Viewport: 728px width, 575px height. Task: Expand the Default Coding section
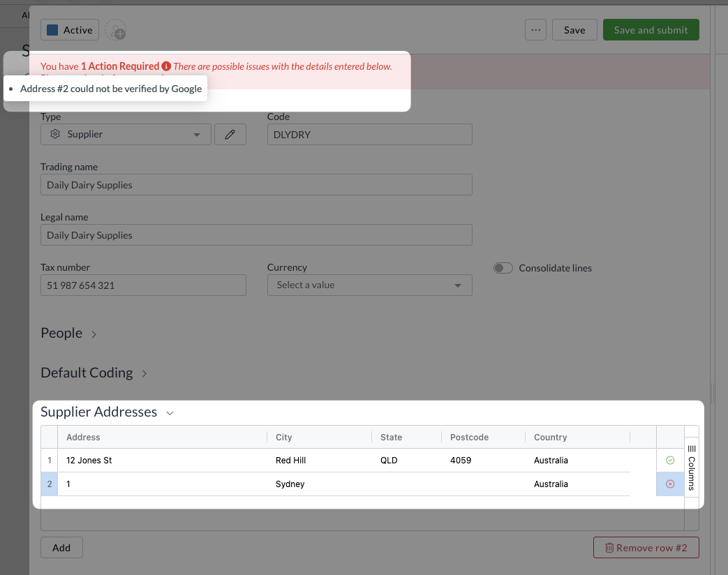point(94,373)
